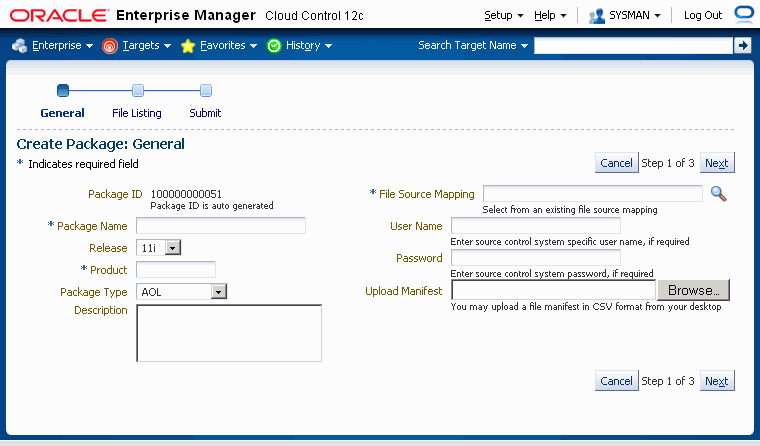This screenshot has width=760, height=446.
Task: Open the Package Type dropdown
Action: [219, 292]
